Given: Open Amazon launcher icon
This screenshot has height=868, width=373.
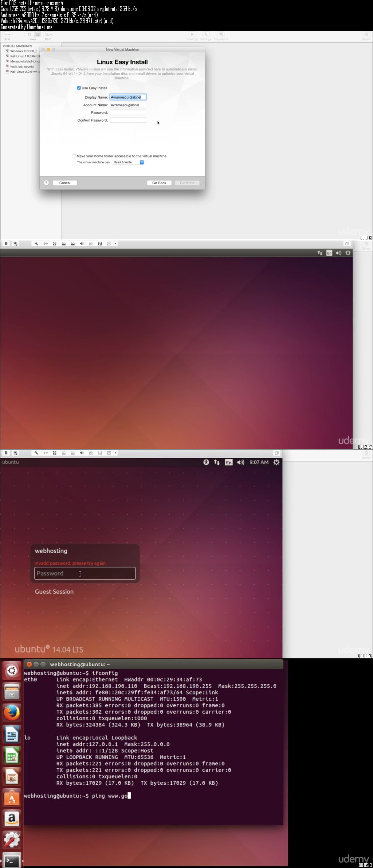Looking at the screenshot, I should tap(12, 819).
